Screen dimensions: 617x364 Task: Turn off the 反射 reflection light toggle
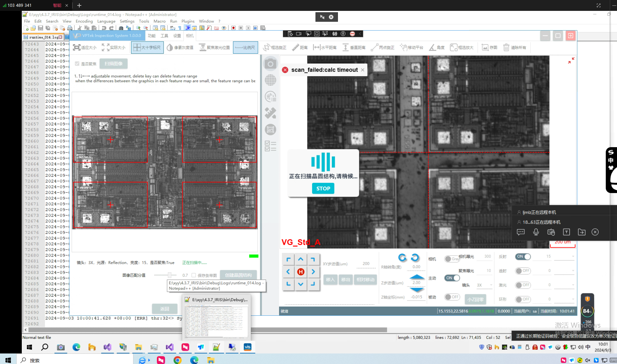point(523,257)
